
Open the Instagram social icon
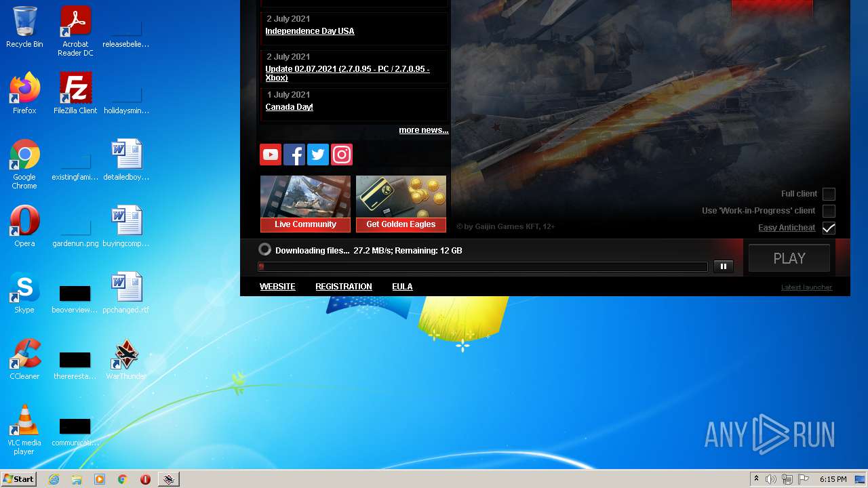(341, 155)
